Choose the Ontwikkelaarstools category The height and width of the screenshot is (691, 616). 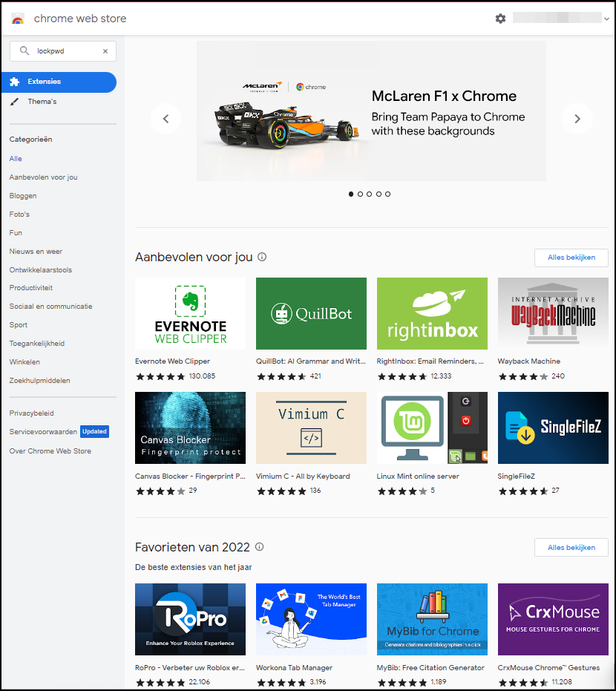tap(41, 269)
